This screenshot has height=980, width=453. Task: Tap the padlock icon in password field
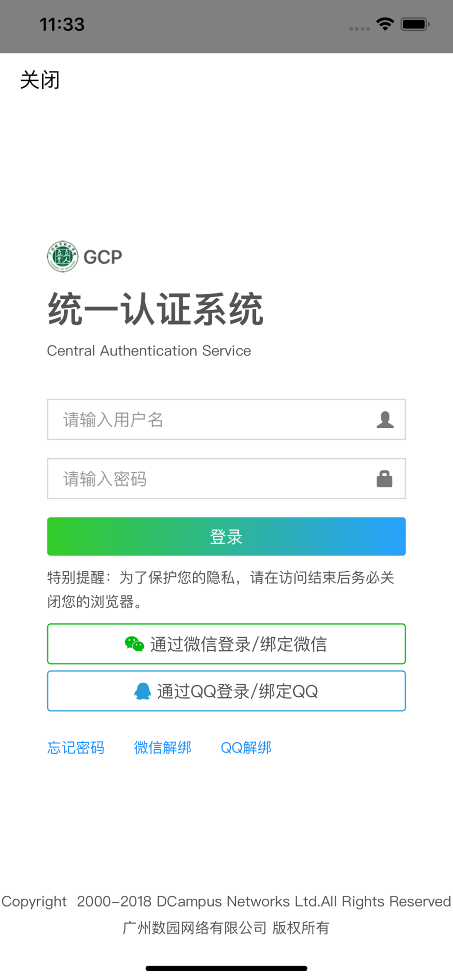pos(384,479)
